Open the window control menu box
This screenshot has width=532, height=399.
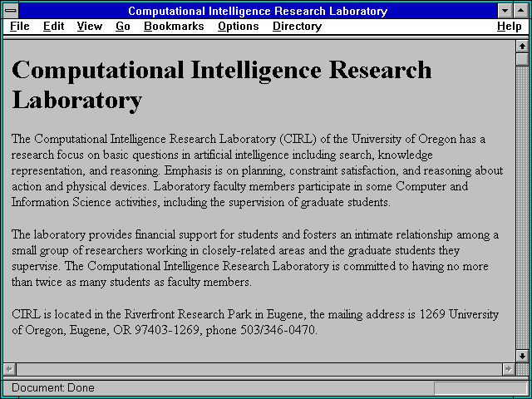pyautogui.click(x=11, y=11)
